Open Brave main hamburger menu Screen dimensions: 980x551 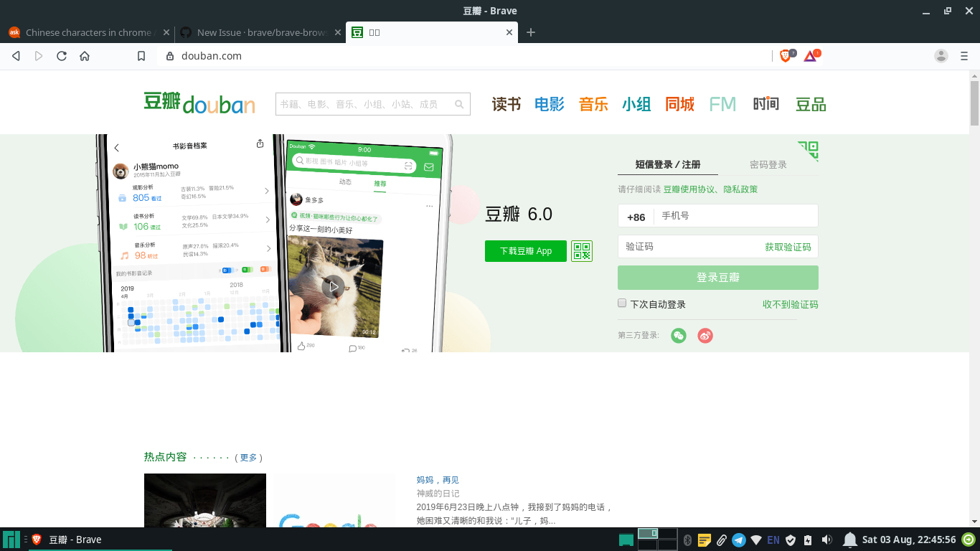964,56
